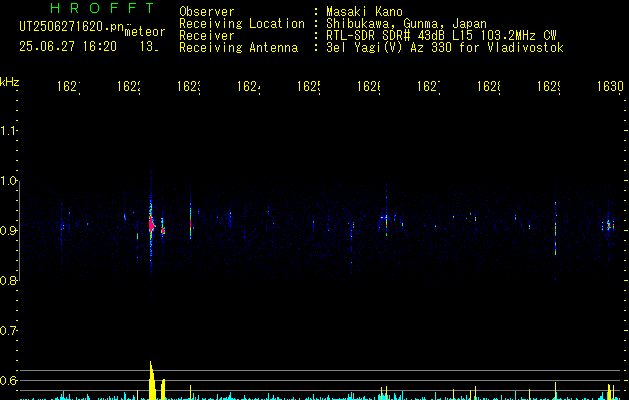Viewport: 629px width, 400px height.
Task: Click the "Receiving Antenna" label
Action: [239, 48]
